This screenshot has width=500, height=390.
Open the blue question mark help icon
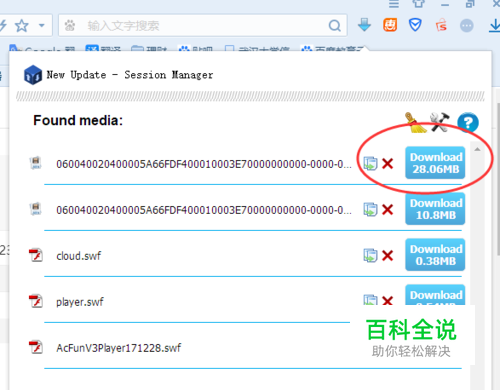468,123
